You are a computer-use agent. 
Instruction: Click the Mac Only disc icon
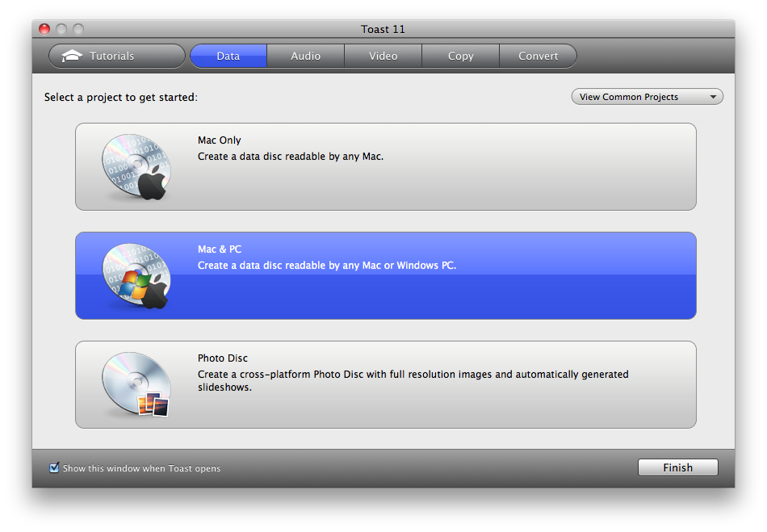pos(136,167)
